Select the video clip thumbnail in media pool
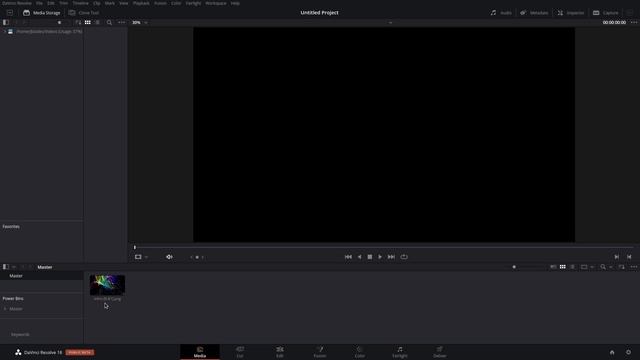The image size is (640, 360). click(107, 284)
